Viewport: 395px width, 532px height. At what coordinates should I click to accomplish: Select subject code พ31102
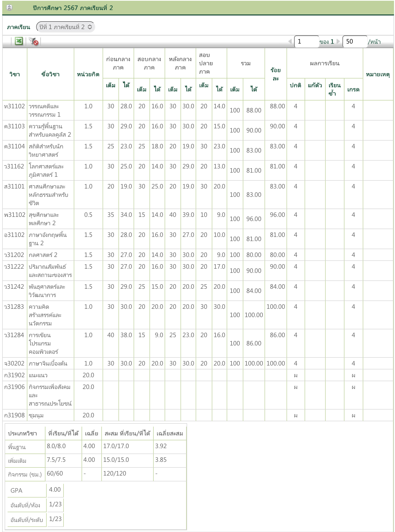(15, 215)
